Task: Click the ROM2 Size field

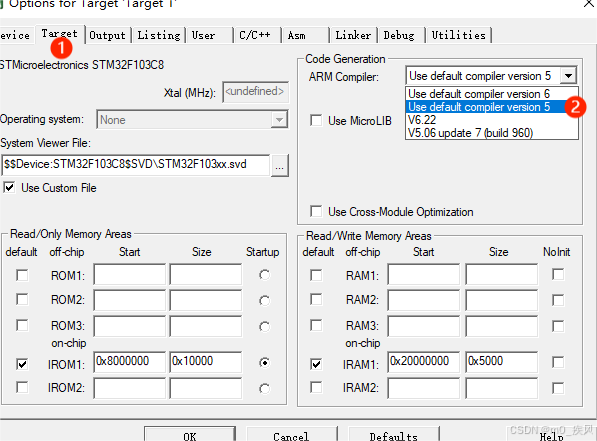Action: coord(206,300)
